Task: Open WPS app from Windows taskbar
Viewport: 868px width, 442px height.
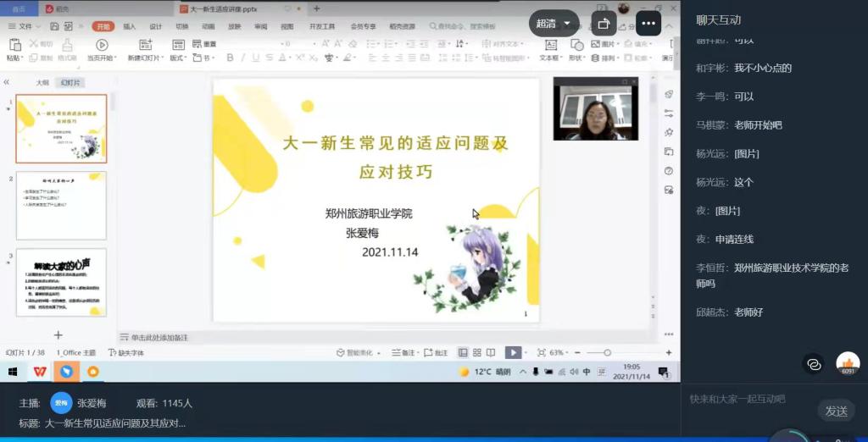Action: coord(40,372)
